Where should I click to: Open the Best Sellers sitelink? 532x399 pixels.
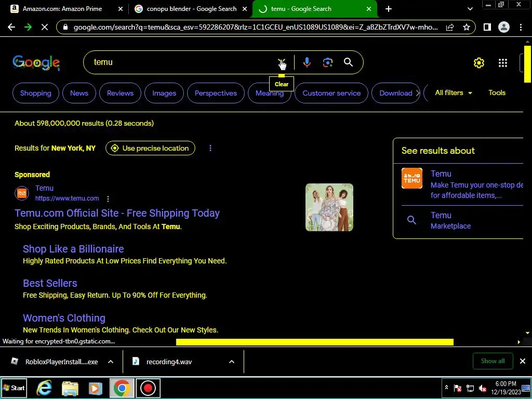pyautogui.click(x=50, y=283)
